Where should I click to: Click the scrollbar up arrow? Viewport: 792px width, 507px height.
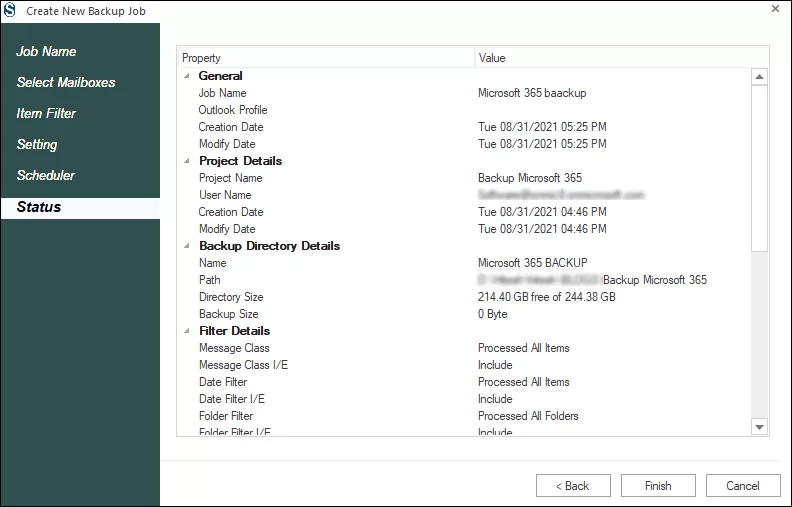click(759, 77)
